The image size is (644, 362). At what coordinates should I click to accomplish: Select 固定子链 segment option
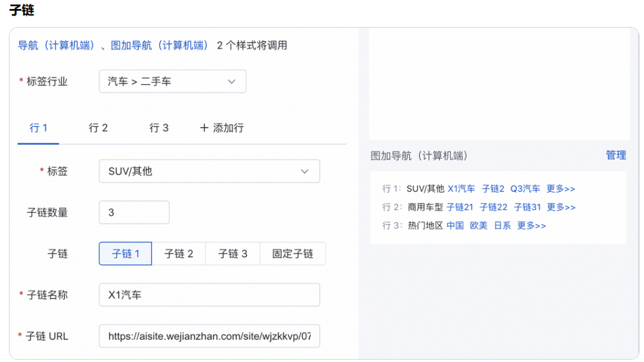coord(293,253)
